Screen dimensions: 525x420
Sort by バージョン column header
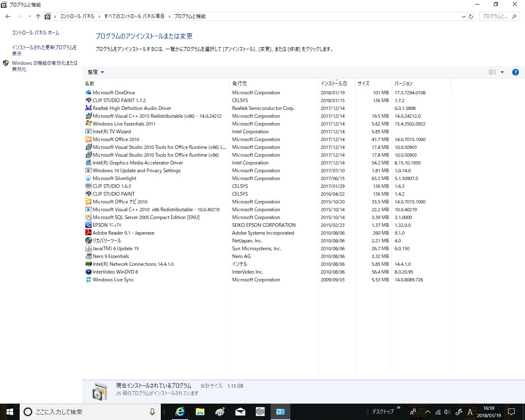coord(421,83)
